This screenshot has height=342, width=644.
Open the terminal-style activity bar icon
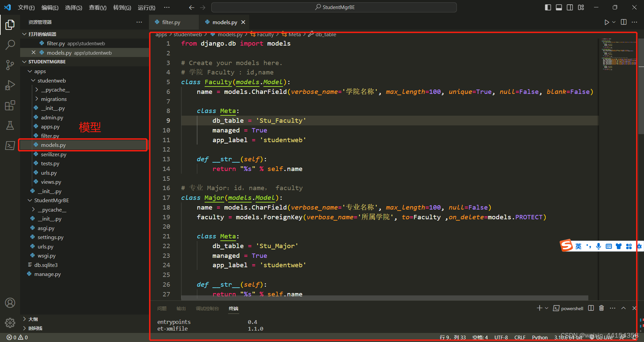tap(10, 146)
